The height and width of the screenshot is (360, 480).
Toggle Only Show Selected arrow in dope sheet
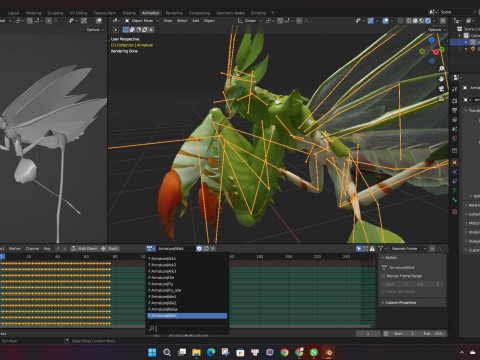click(359, 249)
